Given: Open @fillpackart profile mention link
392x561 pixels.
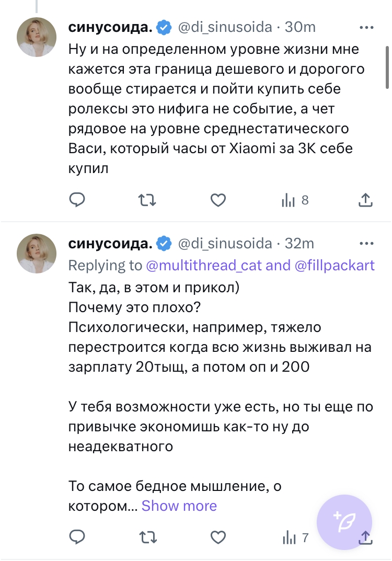Looking at the screenshot, I should tap(335, 265).
